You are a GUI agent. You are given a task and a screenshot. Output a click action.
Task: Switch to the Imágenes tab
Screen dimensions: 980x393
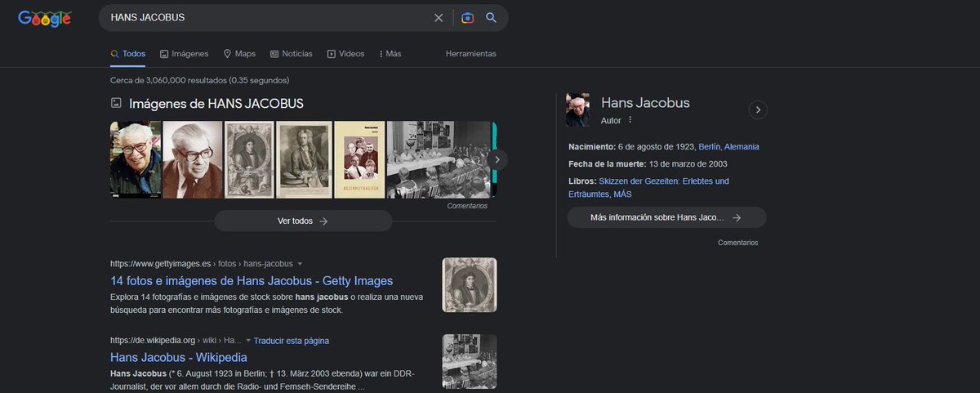coord(185,54)
